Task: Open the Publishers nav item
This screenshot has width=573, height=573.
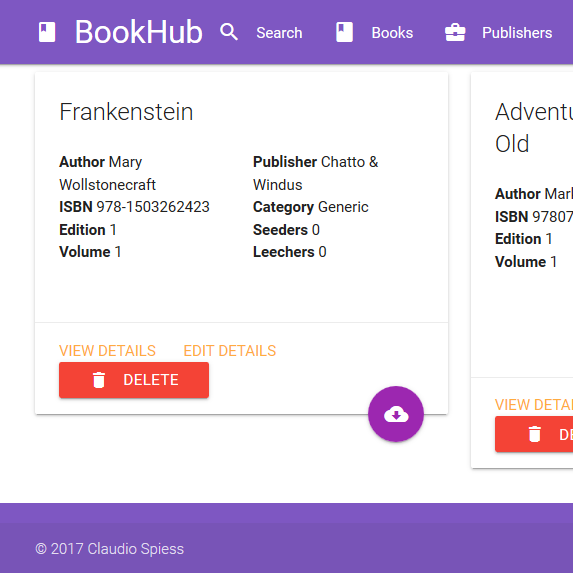Action: 517,33
